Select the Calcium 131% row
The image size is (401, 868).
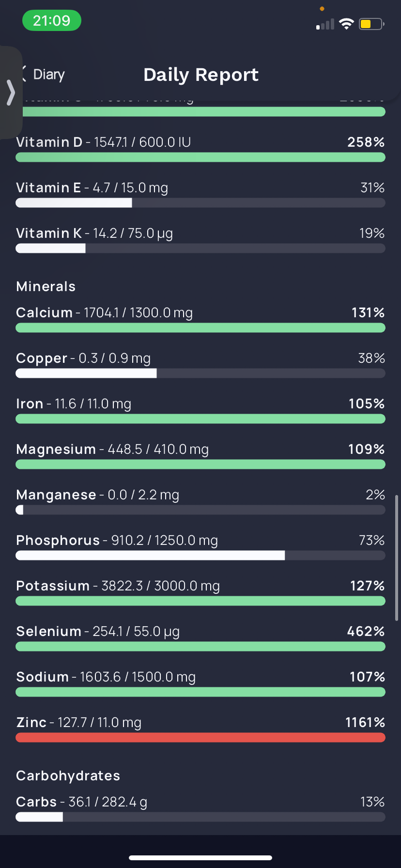click(x=200, y=319)
